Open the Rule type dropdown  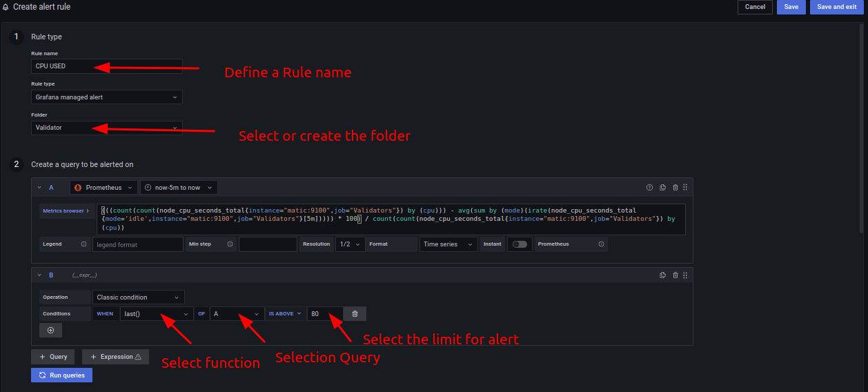click(107, 97)
